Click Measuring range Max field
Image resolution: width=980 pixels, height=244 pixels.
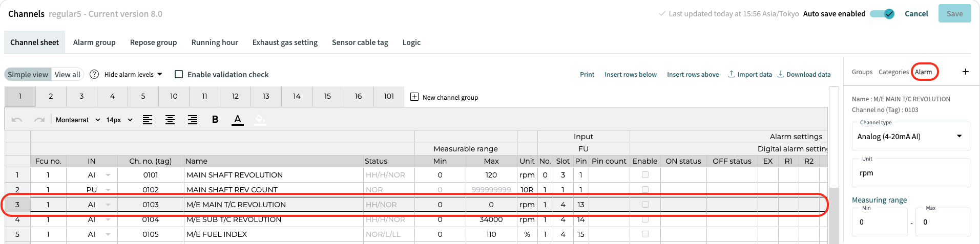[943, 222]
